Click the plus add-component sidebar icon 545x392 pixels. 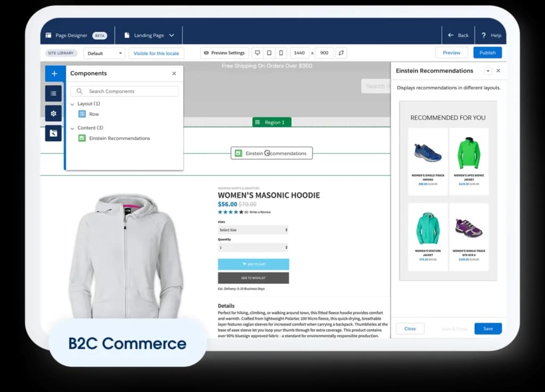[x=55, y=73]
